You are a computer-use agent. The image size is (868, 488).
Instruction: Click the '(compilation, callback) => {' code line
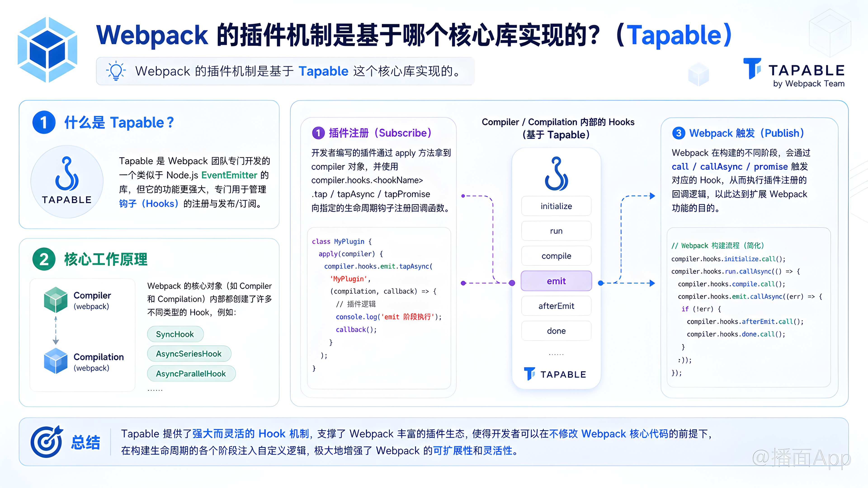click(383, 291)
